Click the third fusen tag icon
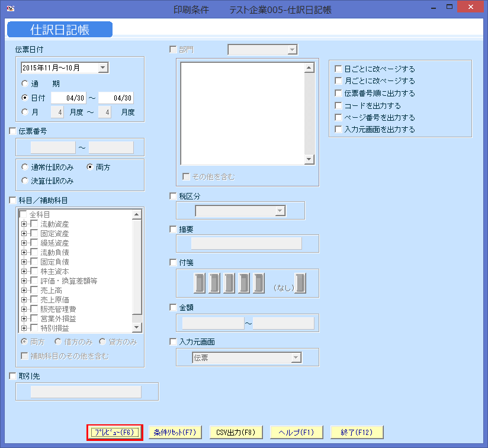The width and height of the screenshot is (488, 448). [230, 283]
